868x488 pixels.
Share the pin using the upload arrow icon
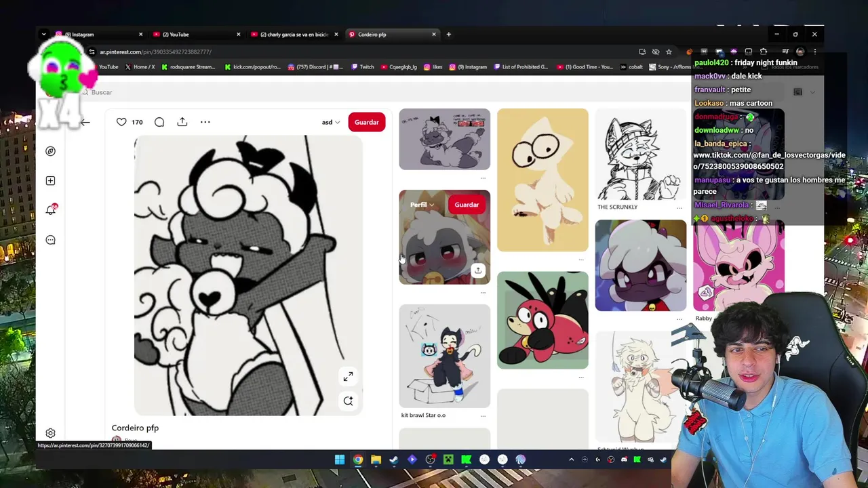tap(182, 121)
